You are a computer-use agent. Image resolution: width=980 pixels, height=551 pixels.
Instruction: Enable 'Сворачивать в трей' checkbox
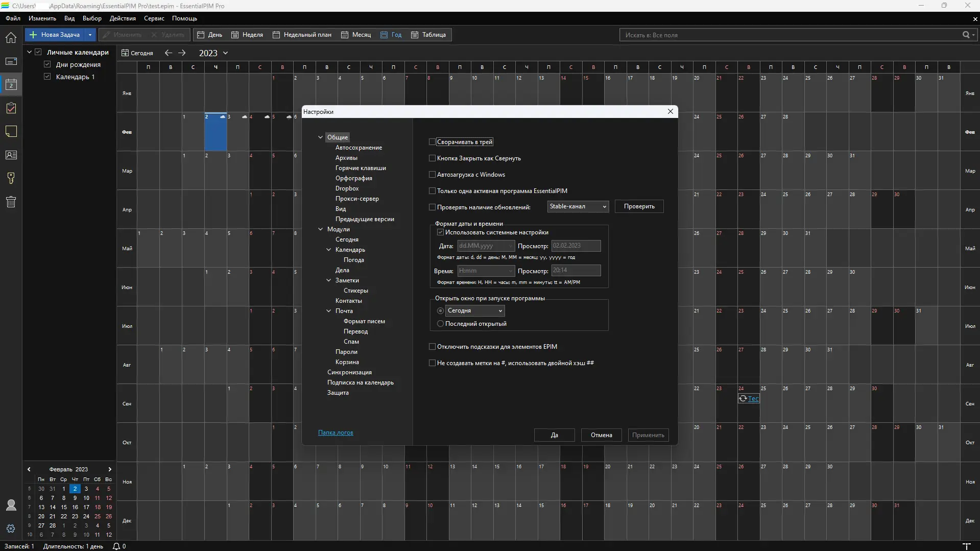click(433, 142)
